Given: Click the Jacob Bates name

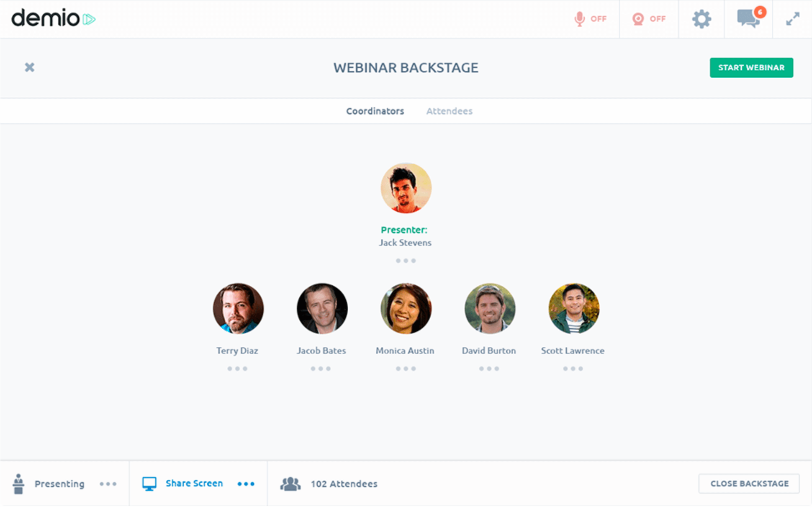Looking at the screenshot, I should 321,351.
